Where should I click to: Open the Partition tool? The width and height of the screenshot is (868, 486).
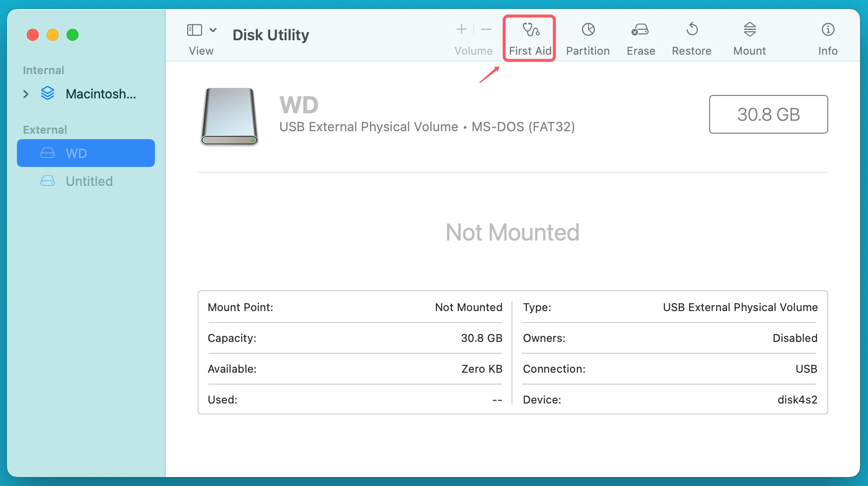[588, 37]
